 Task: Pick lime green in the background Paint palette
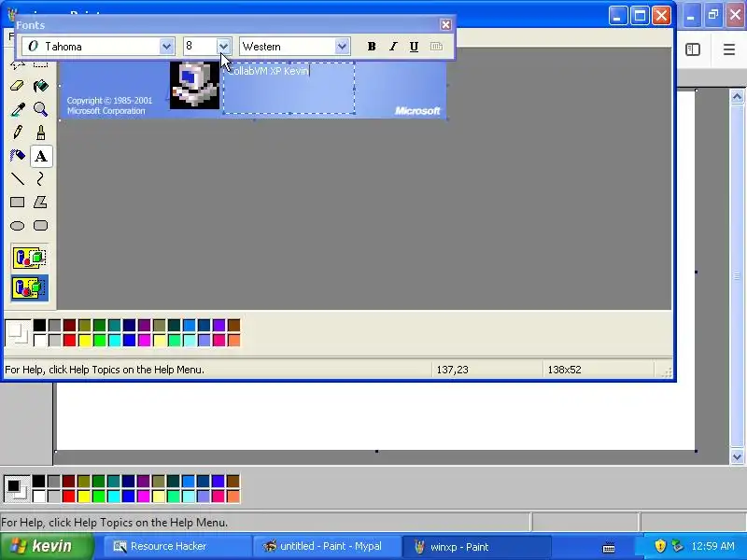(99, 497)
